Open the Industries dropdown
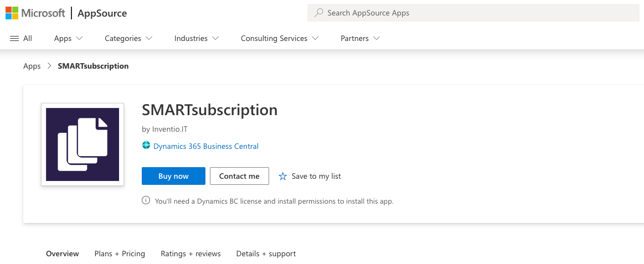 [197, 38]
